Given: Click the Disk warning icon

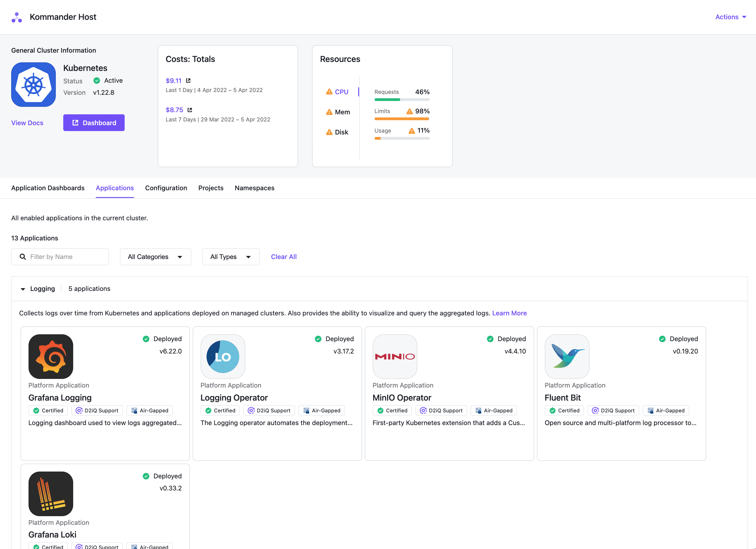Looking at the screenshot, I should [329, 132].
